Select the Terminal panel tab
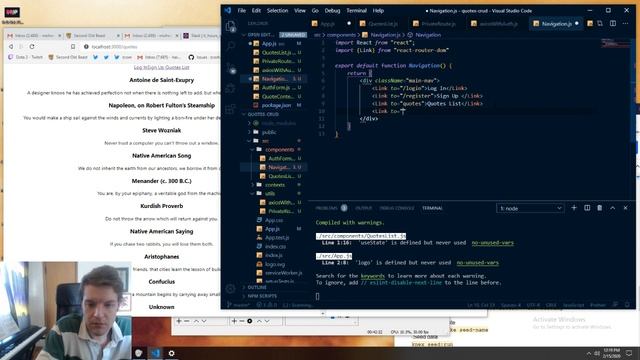The height and width of the screenshot is (360, 640). [x=432, y=208]
